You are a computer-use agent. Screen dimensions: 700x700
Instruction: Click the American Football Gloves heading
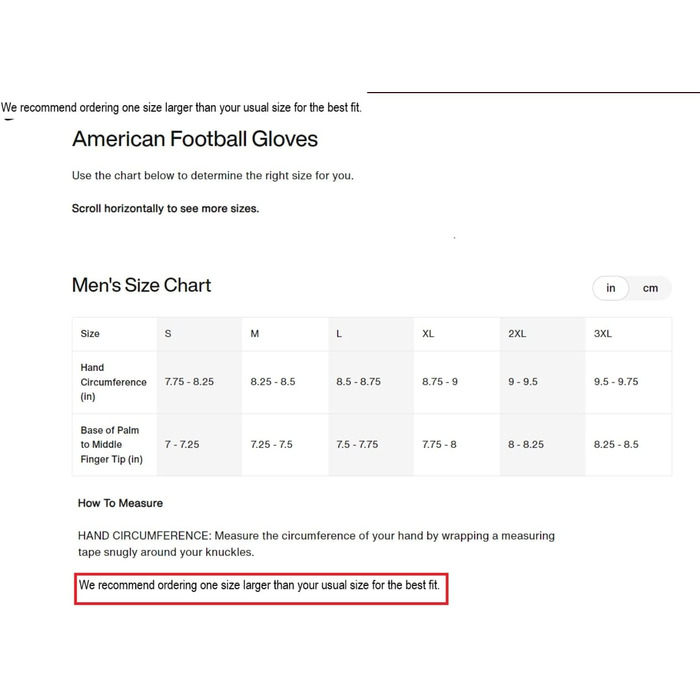tap(195, 139)
